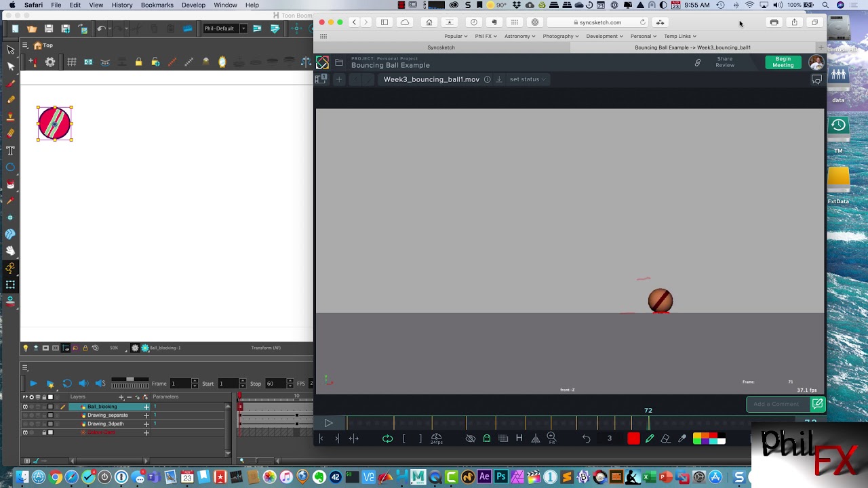Image resolution: width=868 pixels, height=488 pixels.
Task: Select the Drawing_separate layer
Action: [x=107, y=415]
